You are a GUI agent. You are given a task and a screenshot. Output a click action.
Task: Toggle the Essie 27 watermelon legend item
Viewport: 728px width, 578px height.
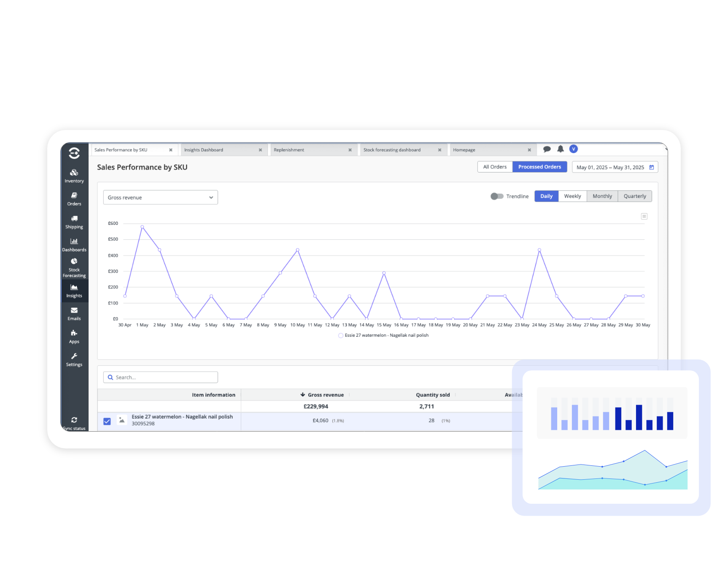click(x=383, y=335)
